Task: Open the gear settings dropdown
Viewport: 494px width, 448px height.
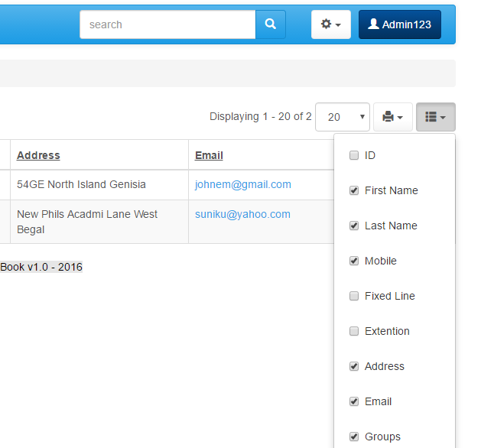Action: click(330, 24)
